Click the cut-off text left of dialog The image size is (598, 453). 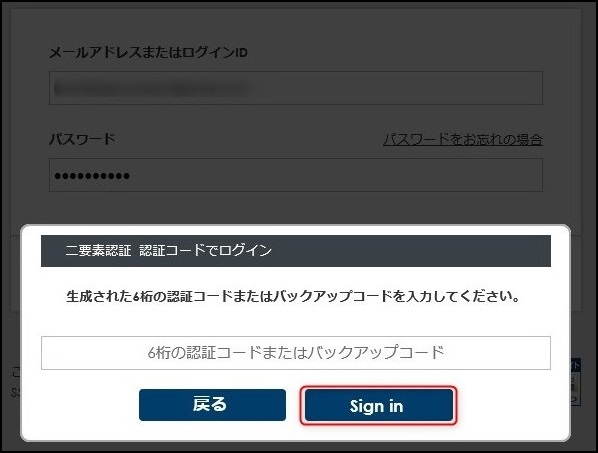tap(16, 381)
